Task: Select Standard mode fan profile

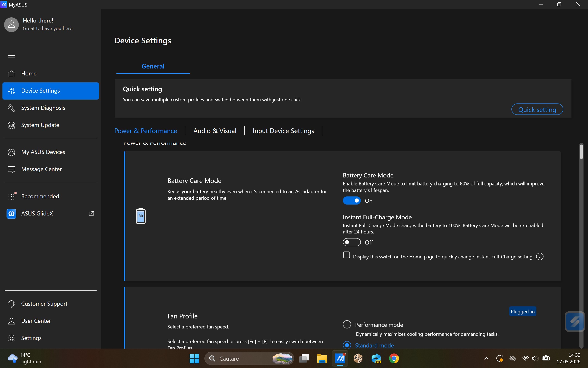Action: (347, 345)
